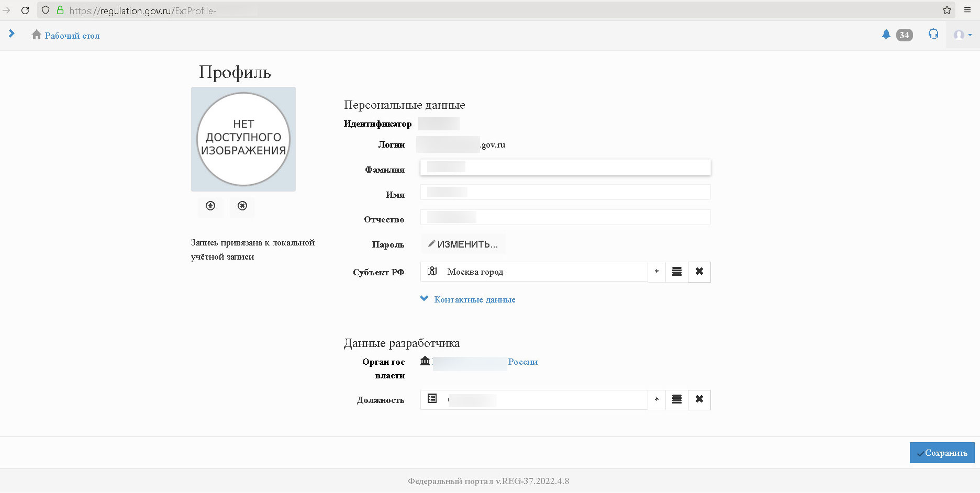Go to Рабочий стол home link

66,36
